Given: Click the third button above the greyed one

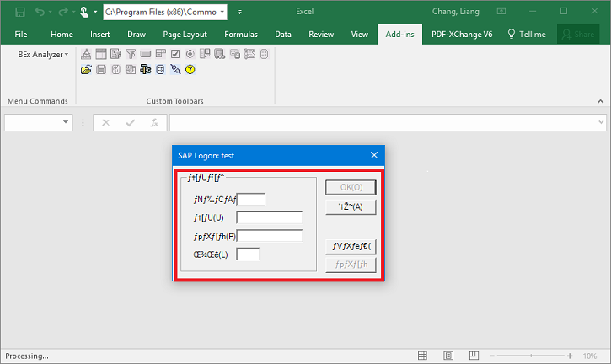Looking at the screenshot, I should coord(351,246).
